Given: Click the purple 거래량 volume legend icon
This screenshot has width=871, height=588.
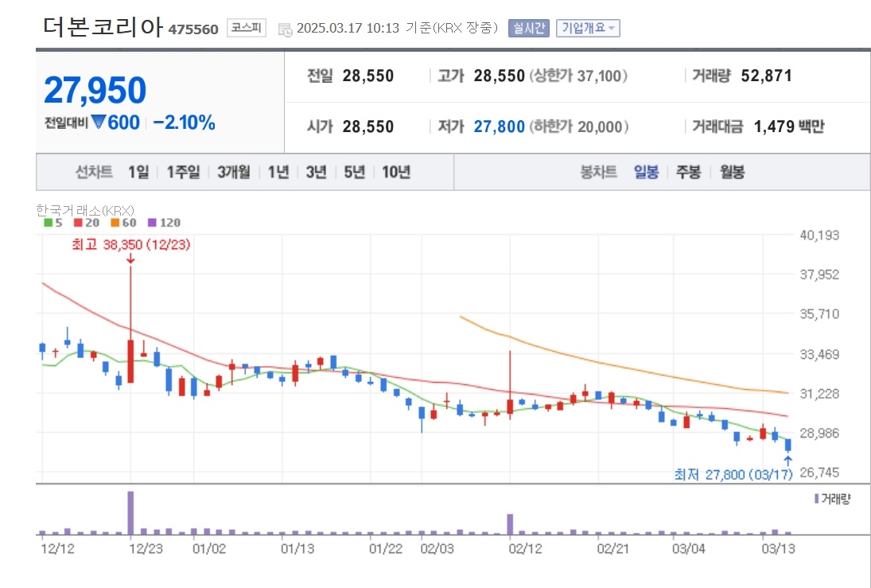Looking at the screenshot, I should pyautogui.click(x=817, y=499).
